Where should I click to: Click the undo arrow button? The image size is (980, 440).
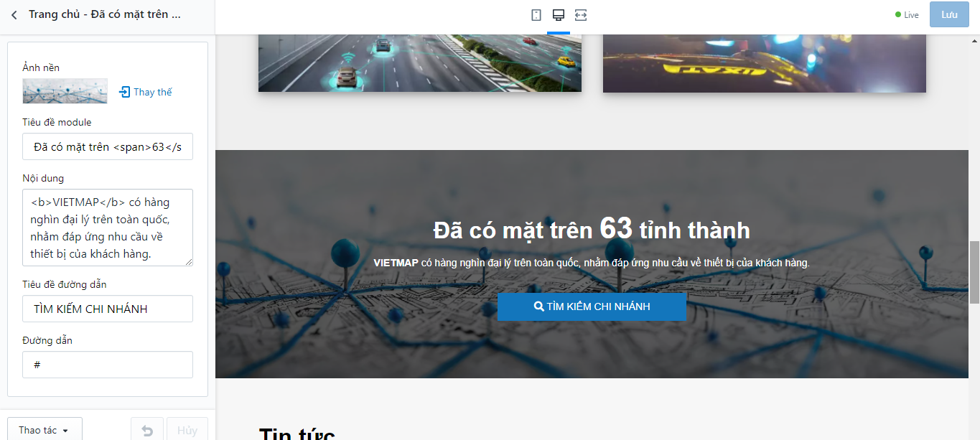click(x=147, y=431)
